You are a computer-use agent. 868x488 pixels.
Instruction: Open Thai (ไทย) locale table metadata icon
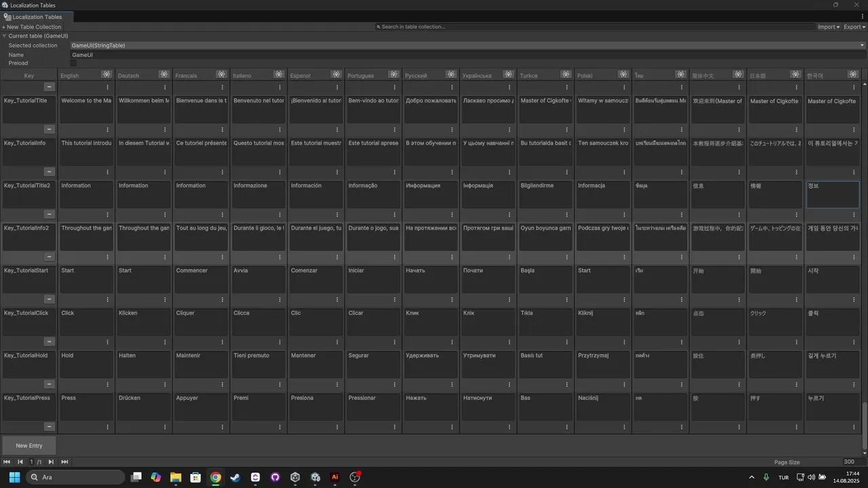pos(681,75)
